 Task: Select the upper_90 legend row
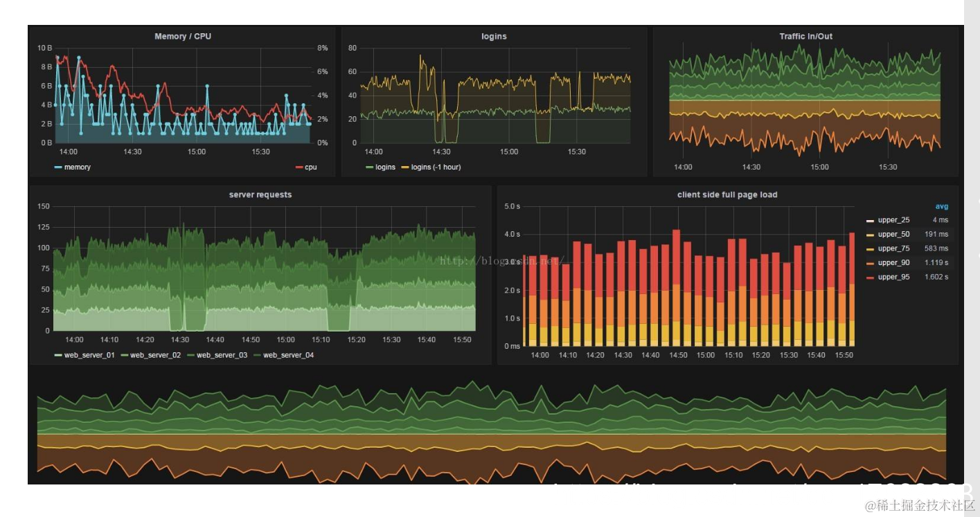[x=907, y=263]
